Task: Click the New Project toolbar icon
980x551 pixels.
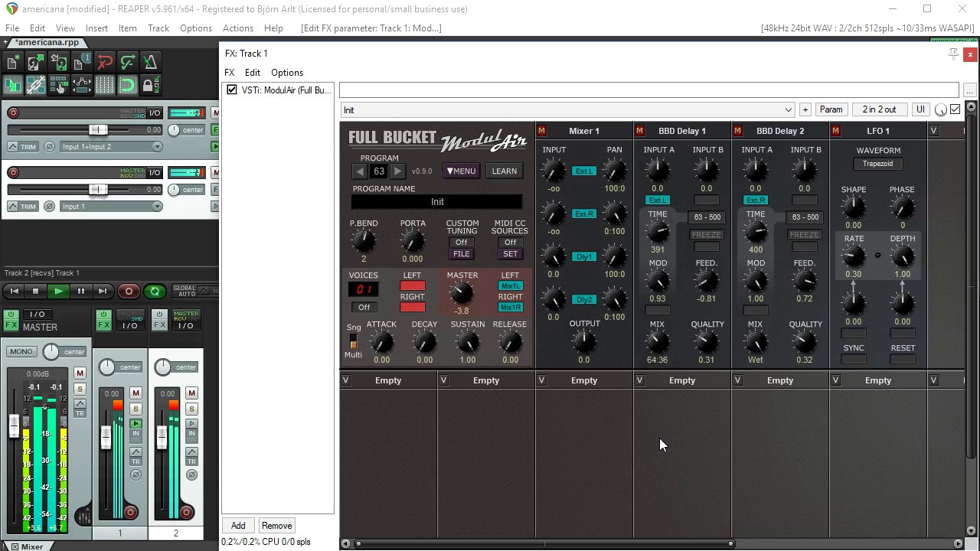Action: point(12,63)
